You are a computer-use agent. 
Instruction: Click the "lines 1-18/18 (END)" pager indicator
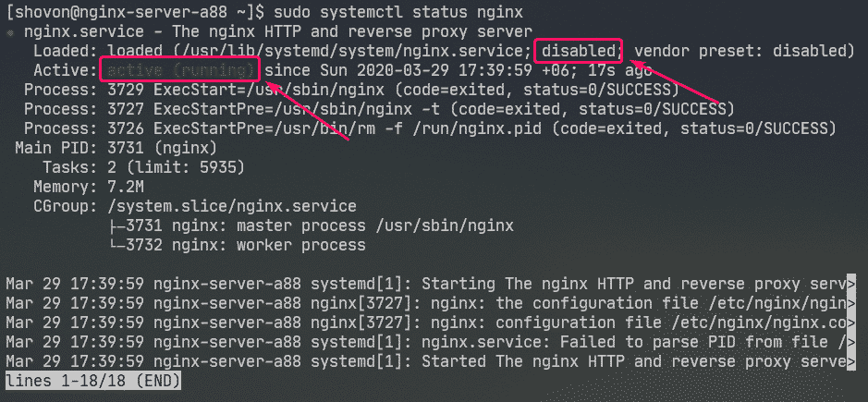pyautogui.click(x=92, y=381)
